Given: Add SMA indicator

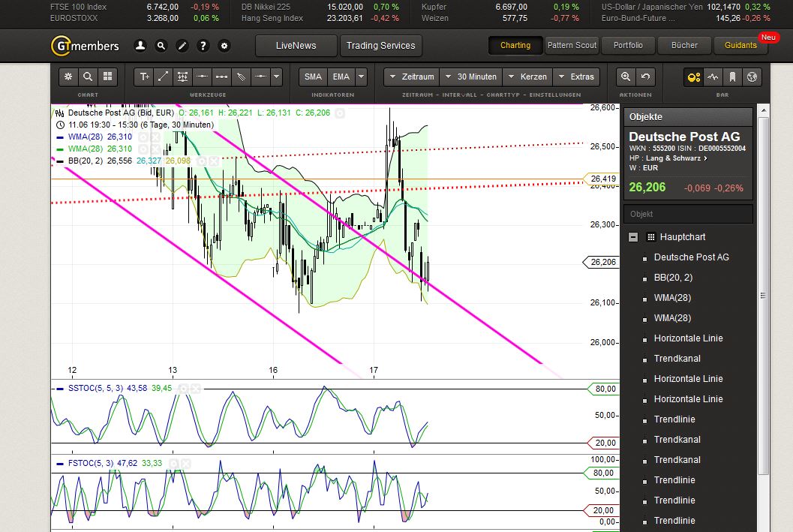Looking at the screenshot, I should [x=313, y=77].
